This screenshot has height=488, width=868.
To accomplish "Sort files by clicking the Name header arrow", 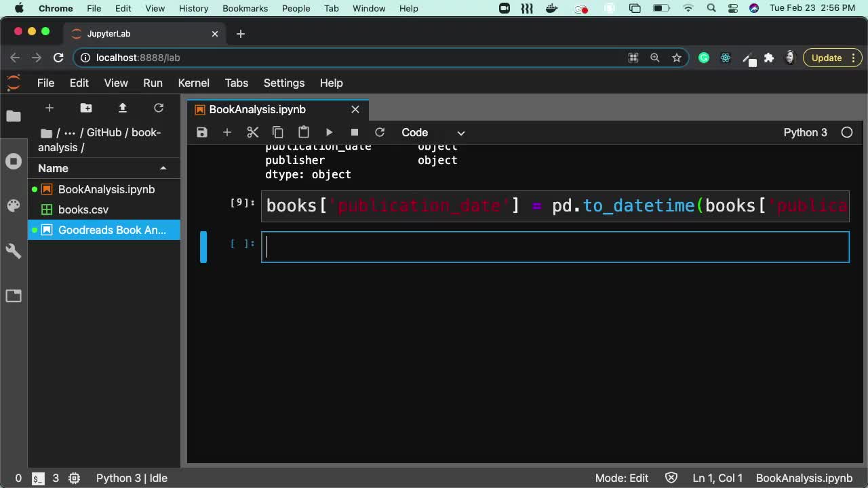I will (163, 168).
